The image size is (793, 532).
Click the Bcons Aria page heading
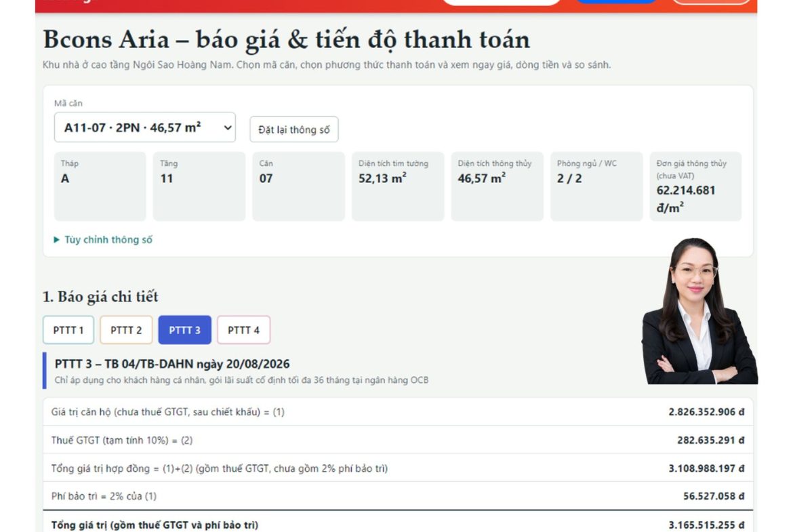pos(286,40)
